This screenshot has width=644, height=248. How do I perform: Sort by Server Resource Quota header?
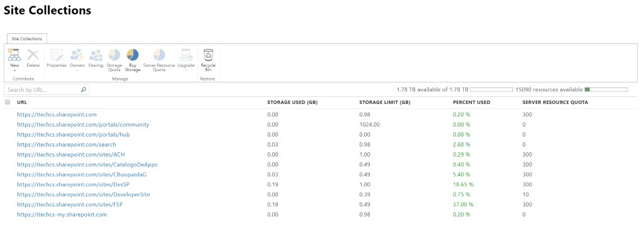555,102
